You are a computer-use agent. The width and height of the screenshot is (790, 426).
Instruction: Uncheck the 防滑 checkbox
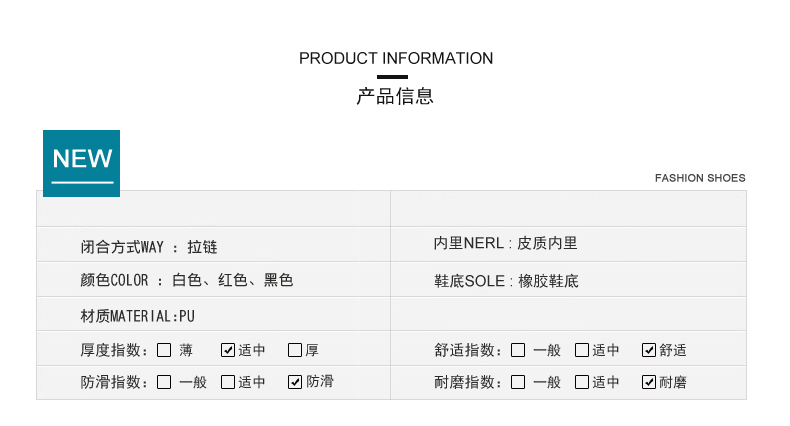[295, 382]
